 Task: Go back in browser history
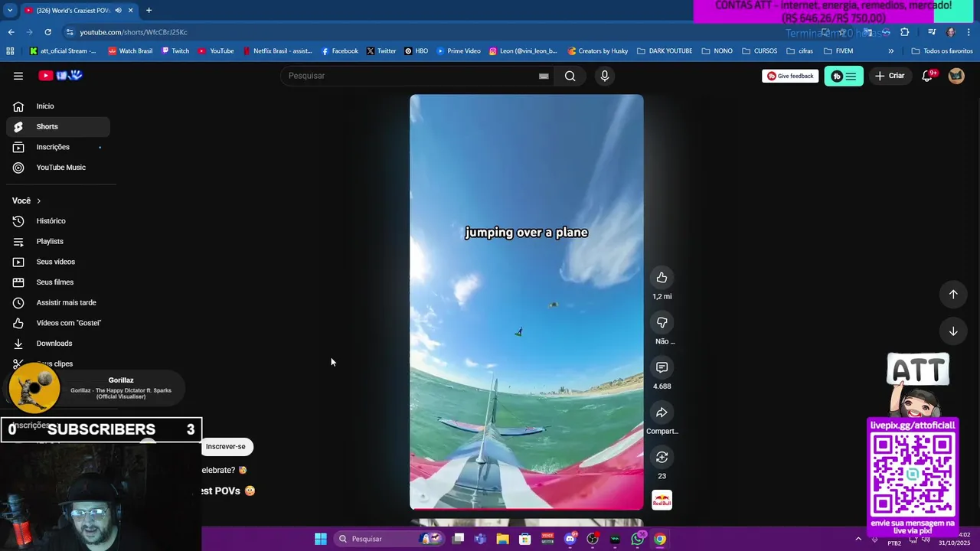click(11, 32)
